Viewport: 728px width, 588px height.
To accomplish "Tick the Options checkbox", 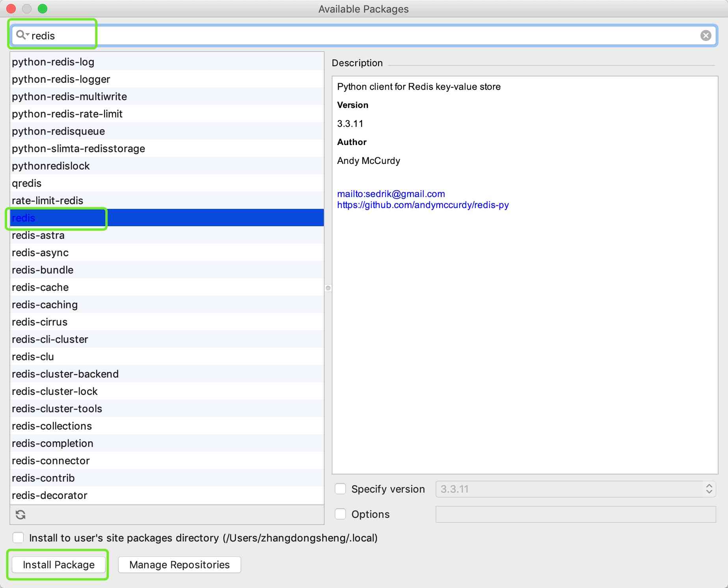I will click(340, 514).
